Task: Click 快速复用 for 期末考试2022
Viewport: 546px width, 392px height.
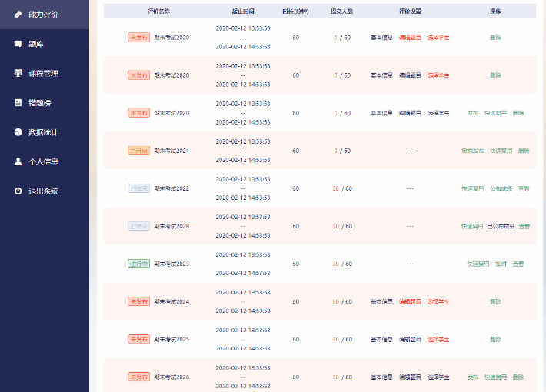Action: (x=472, y=188)
